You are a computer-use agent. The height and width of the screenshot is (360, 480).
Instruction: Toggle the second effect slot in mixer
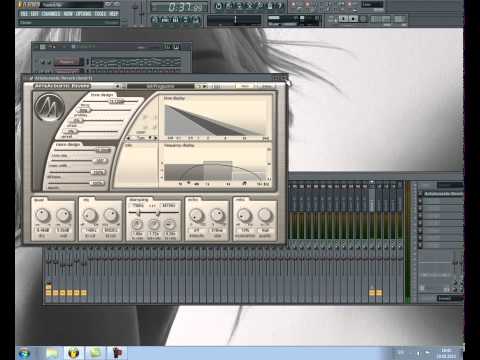(x=420, y=201)
